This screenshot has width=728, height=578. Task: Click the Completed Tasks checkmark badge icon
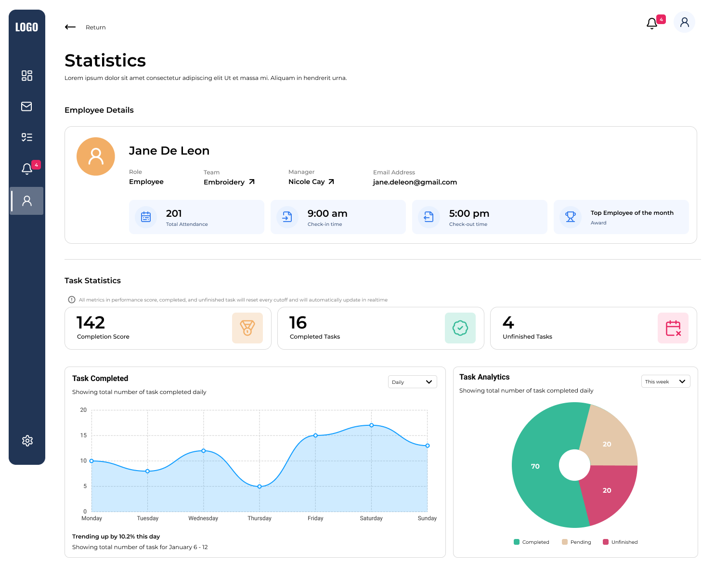(x=460, y=328)
